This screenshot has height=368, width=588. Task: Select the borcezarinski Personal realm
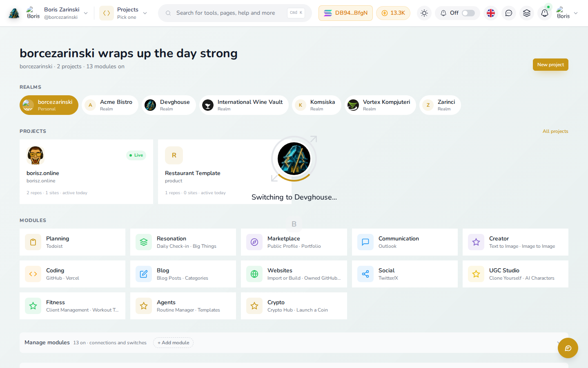(x=49, y=105)
